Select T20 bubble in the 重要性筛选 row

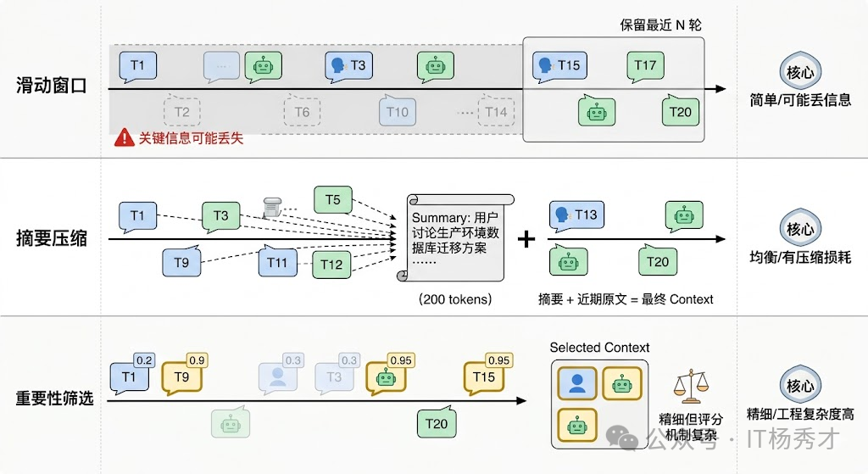click(x=437, y=424)
